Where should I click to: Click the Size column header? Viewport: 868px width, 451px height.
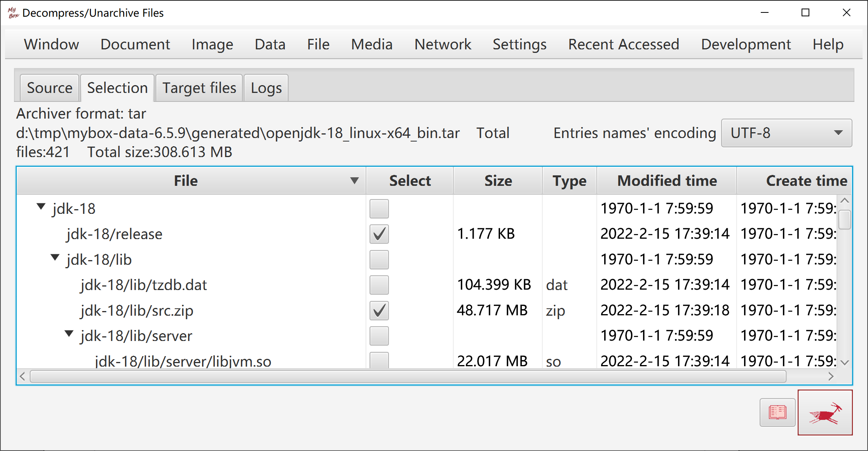tap(498, 181)
